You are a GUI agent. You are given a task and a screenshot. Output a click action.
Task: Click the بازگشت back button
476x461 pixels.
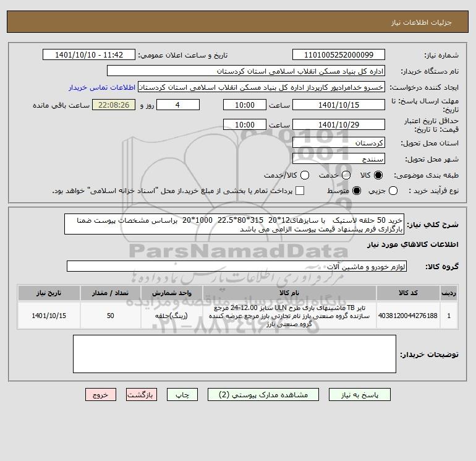(142, 395)
